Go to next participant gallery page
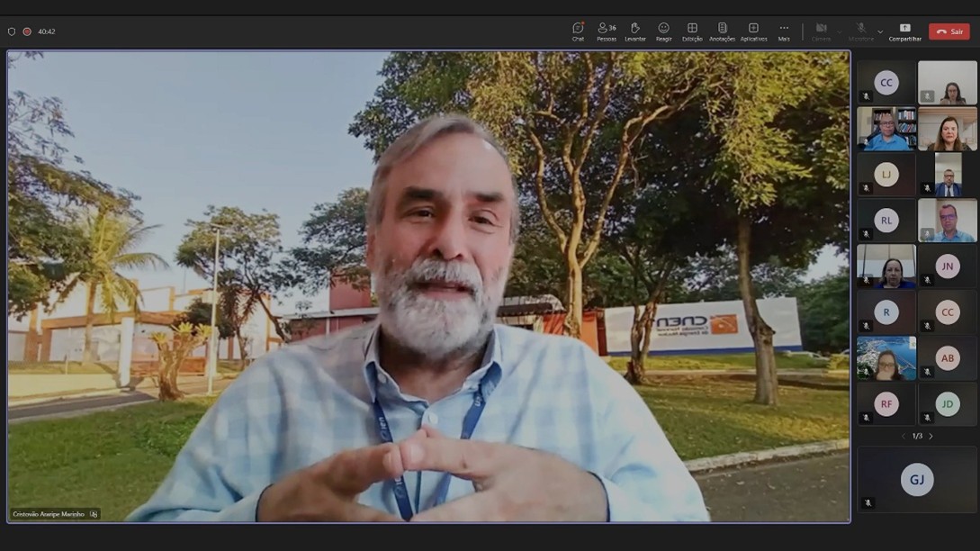Image resolution: width=980 pixels, height=551 pixels. [931, 436]
